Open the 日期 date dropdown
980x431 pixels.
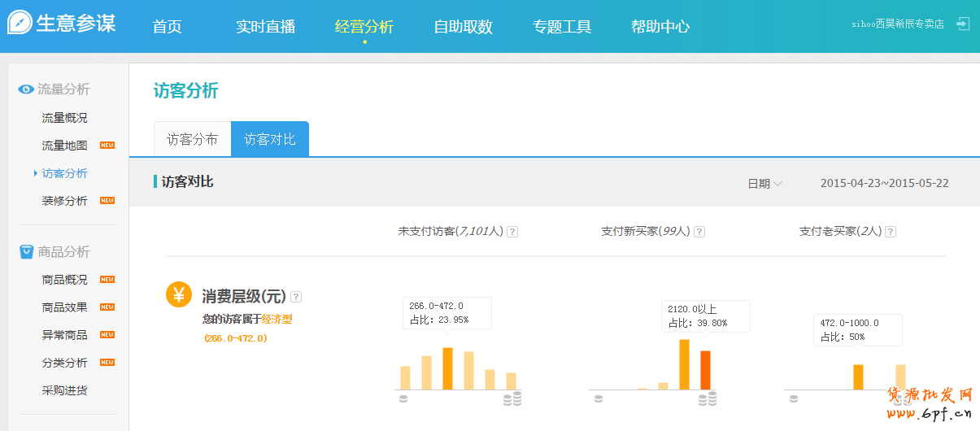tap(764, 184)
